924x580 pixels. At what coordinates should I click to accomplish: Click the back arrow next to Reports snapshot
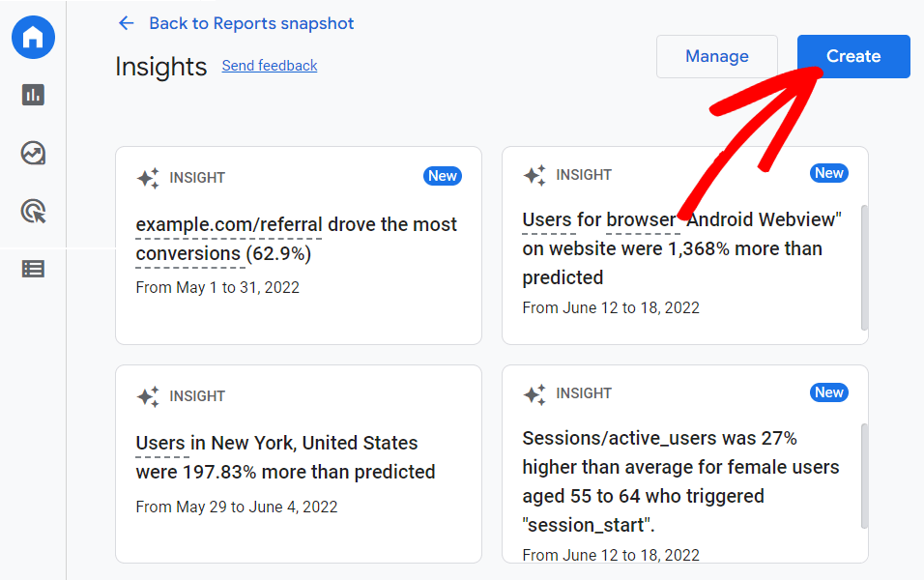126,23
